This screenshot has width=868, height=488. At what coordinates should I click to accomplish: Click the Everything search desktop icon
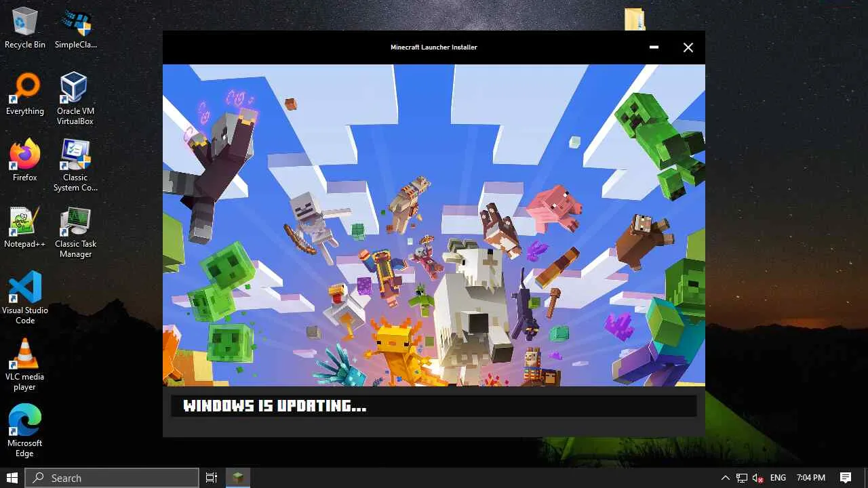[x=25, y=94]
